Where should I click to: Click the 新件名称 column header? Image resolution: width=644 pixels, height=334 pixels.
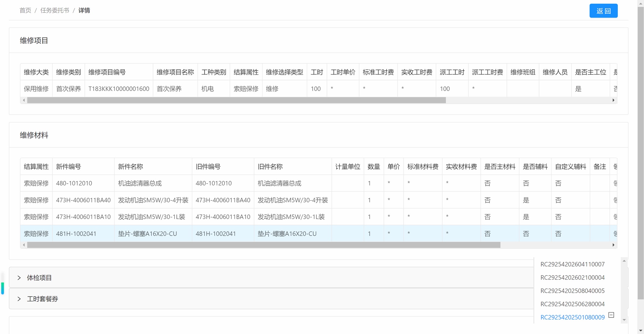click(x=153, y=167)
